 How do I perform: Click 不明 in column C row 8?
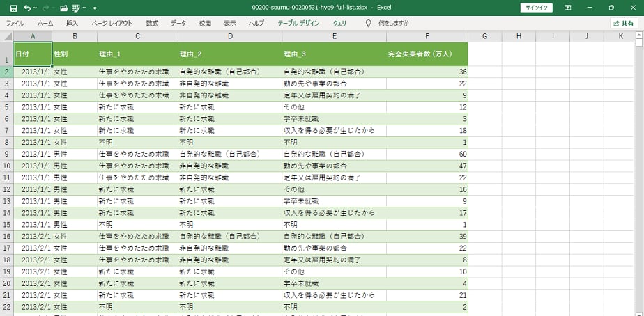[x=105, y=143]
